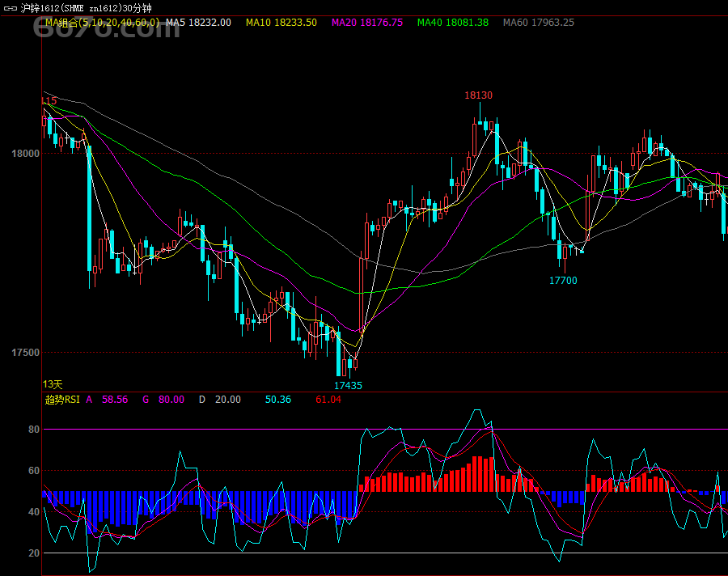Click the candlestick icon beside the chart title
The height and width of the screenshot is (576, 728).
click(10, 8)
